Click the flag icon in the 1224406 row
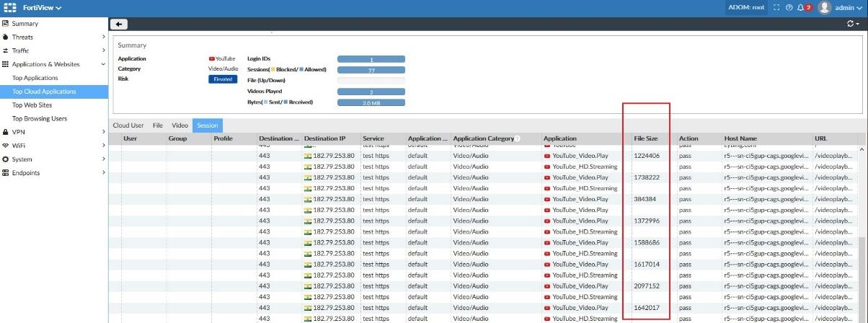Viewport: 868px width, 323px height. [x=308, y=156]
